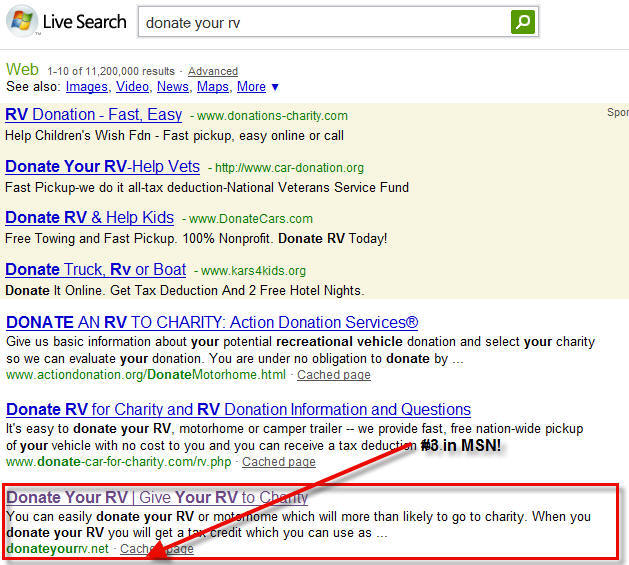
Task: Click the www.donations-charity.com ad URL
Action: click(272, 116)
